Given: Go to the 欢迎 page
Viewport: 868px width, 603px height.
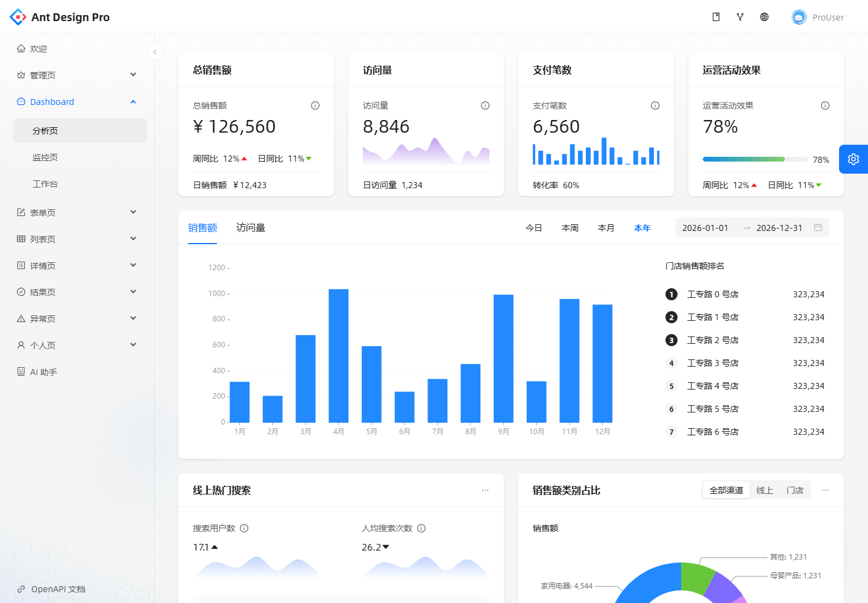Looking at the screenshot, I should (x=80, y=48).
